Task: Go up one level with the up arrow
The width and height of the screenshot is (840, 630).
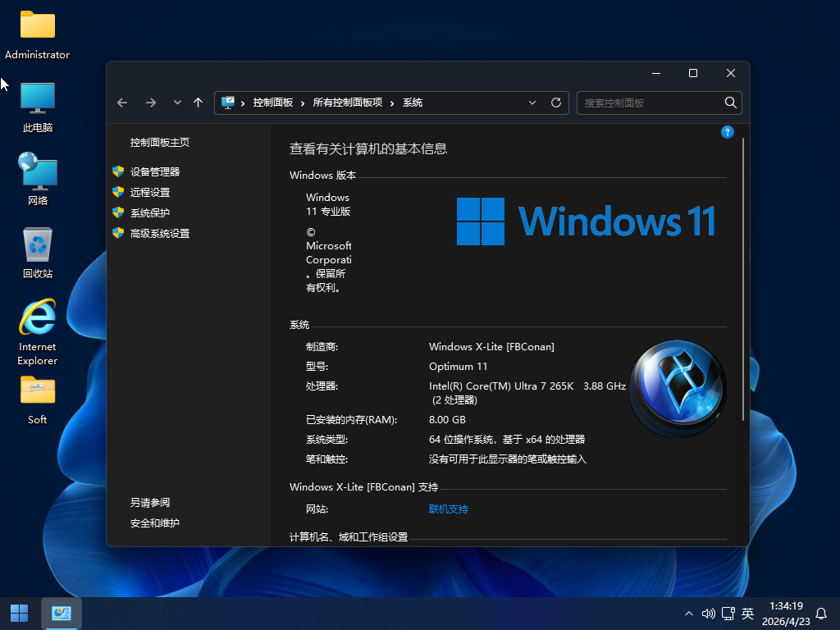Action: (x=199, y=103)
